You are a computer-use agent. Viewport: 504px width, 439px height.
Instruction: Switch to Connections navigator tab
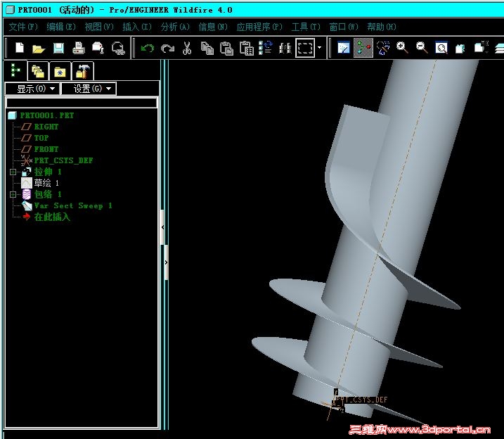coord(83,71)
